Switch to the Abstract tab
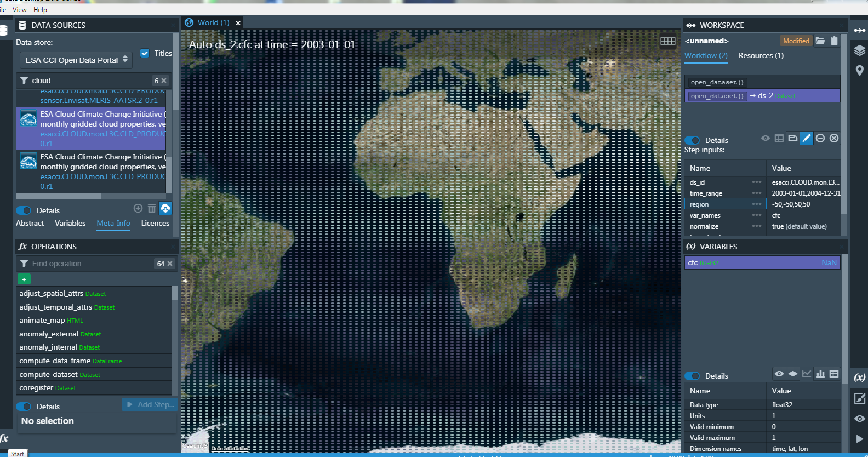Viewport: 868px width, 457px height. 30,223
